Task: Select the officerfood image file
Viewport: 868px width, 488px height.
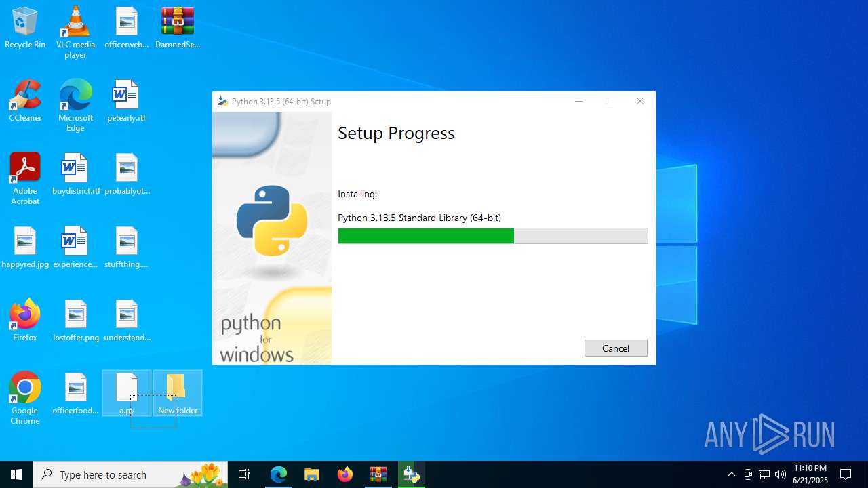Action: 76,394
